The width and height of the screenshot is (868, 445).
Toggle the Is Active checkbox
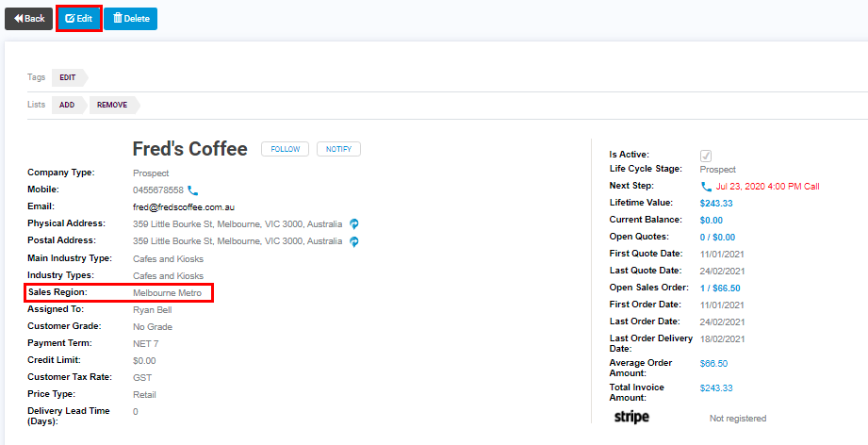(706, 156)
